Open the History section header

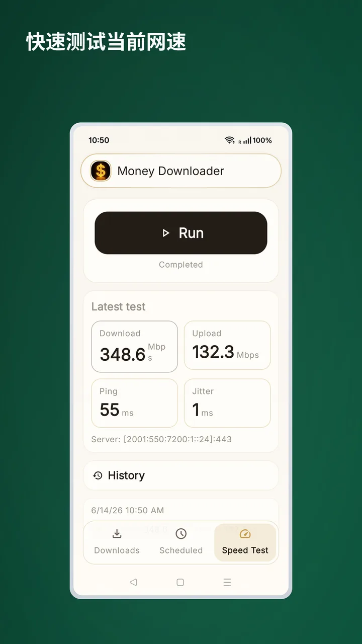pos(181,475)
